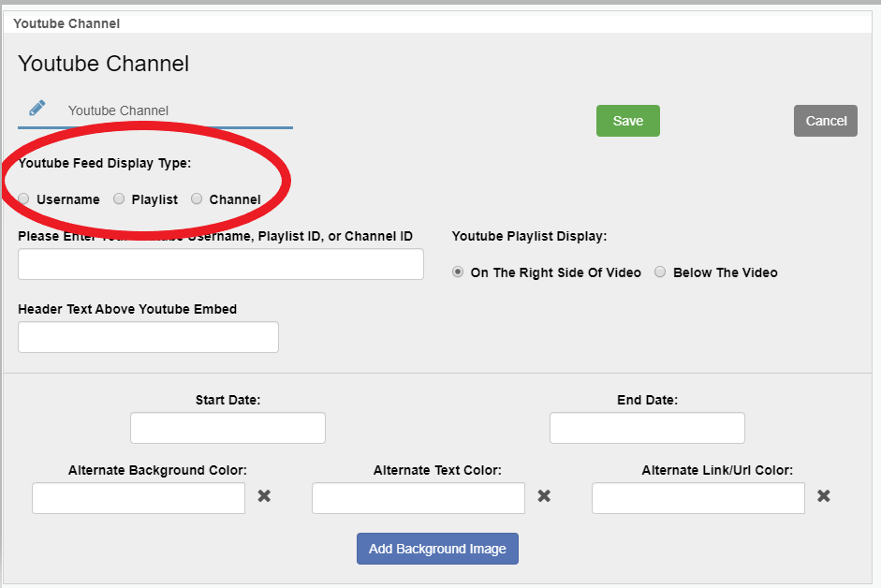Cancel editing the Youtube Channel

826,121
